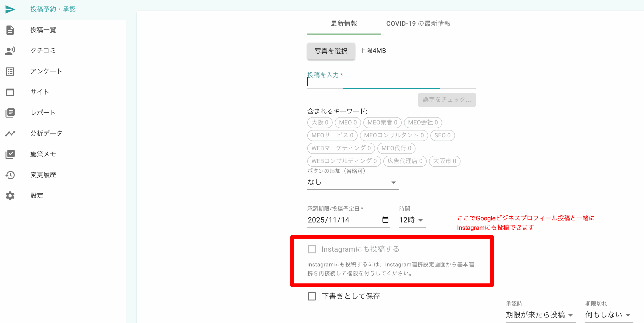Click the 分析データ trend-line icon
The width and height of the screenshot is (644, 323).
[10, 133]
